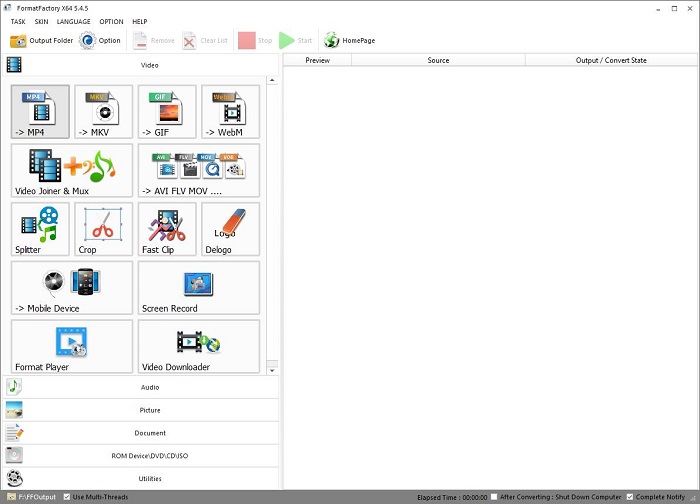700x504 pixels.
Task: Open the Delogo tool
Action: 230,229
